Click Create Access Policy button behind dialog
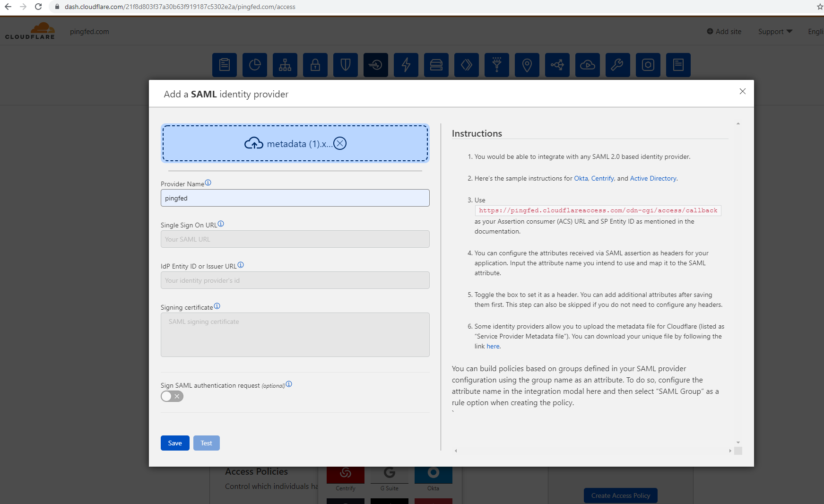The height and width of the screenshot is (504, 824). (621, 495)
